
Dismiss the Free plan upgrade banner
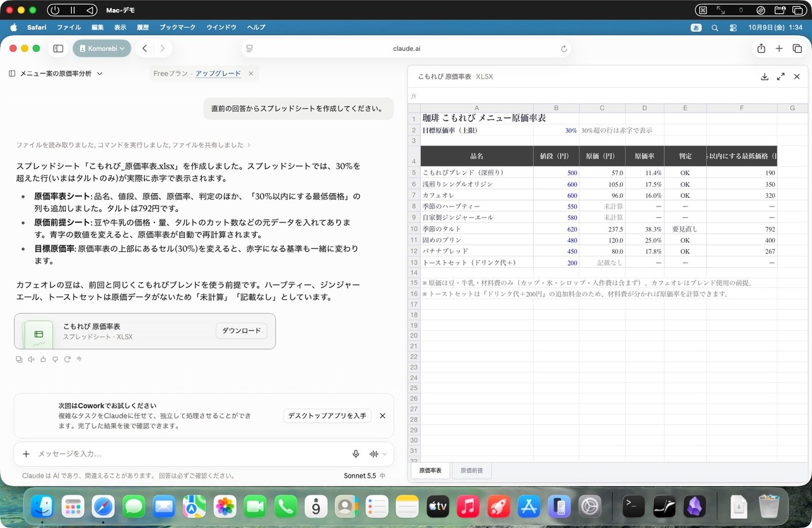click(251, 74)
